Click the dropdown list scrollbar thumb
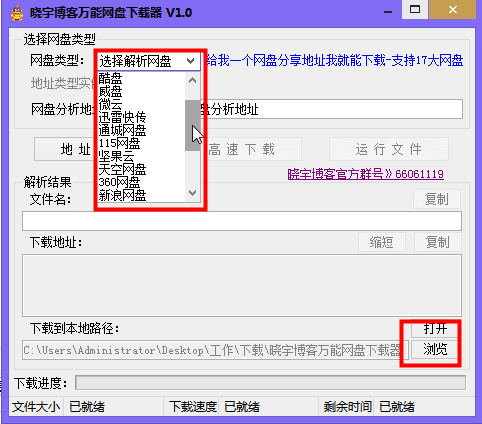This screenshot has width=482, height=424. pyautogui.click(x=192, y=125)
